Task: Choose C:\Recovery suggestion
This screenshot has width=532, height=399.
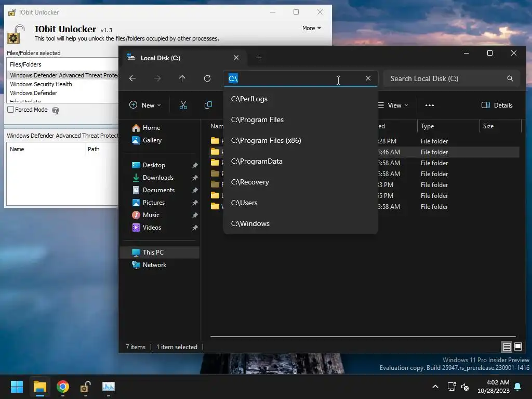Action: coord(301,182)
